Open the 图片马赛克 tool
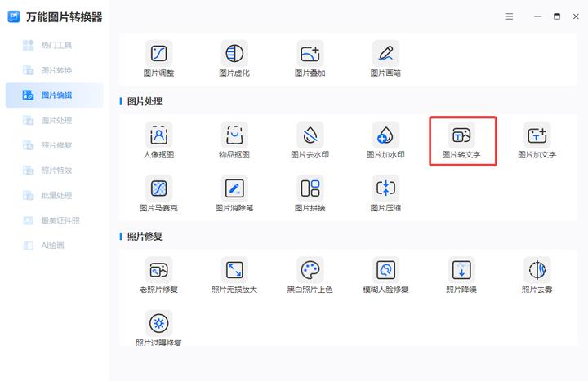This screenshot has height=381, width=588. point(158,194)
